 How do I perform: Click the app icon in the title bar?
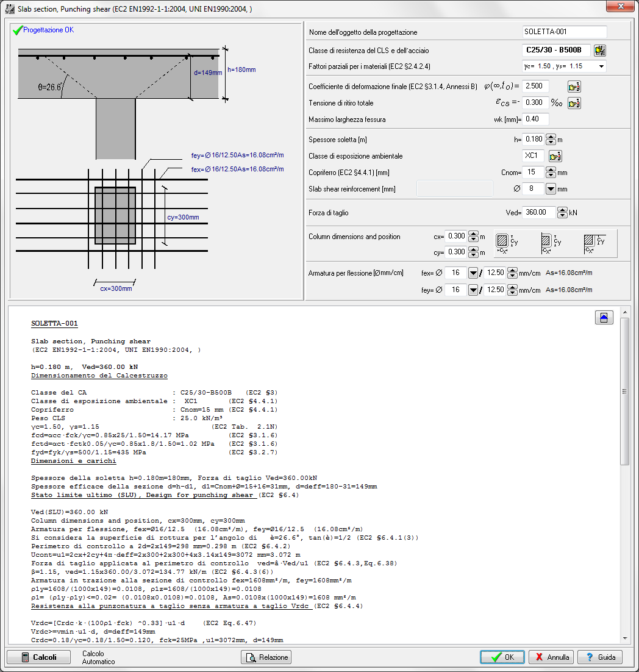10,9
